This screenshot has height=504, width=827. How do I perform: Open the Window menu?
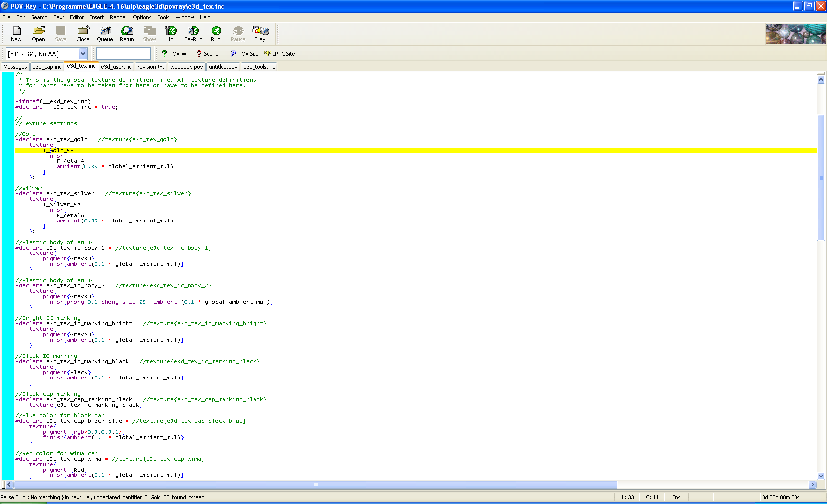[185, 17]
